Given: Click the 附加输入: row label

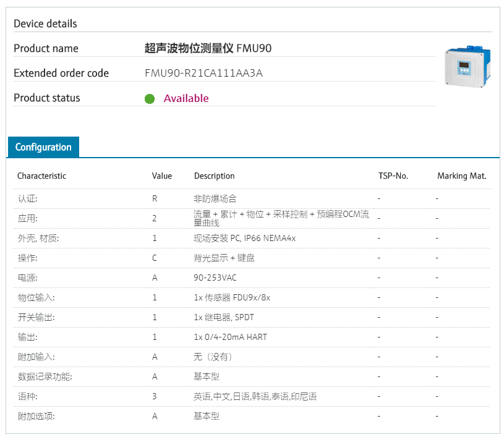Looking at the screenshot, I should [x=36, y=357].
